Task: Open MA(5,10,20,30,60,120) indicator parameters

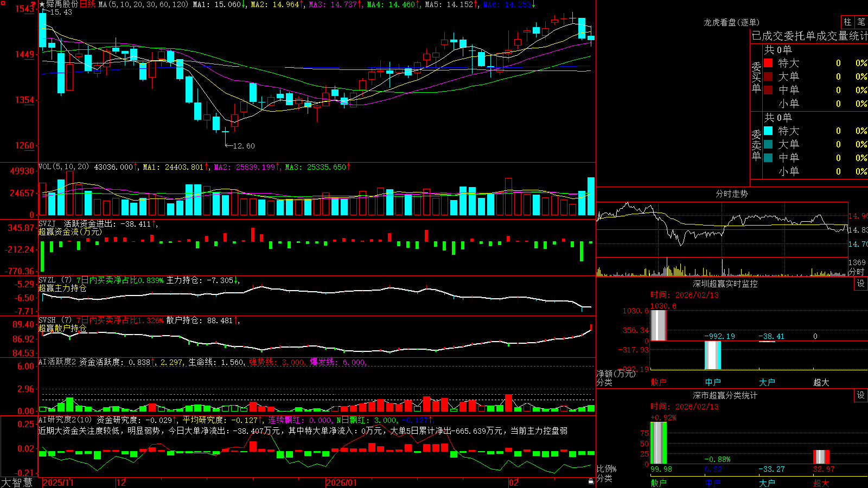Action: click(143, 4)
